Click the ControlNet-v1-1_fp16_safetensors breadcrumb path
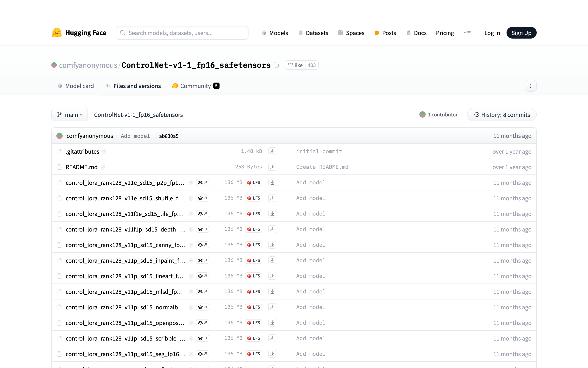 point(138,115)
